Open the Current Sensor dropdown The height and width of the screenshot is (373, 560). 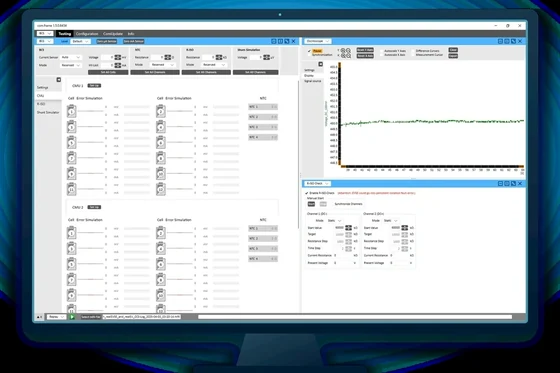click(x=71, y=57)
